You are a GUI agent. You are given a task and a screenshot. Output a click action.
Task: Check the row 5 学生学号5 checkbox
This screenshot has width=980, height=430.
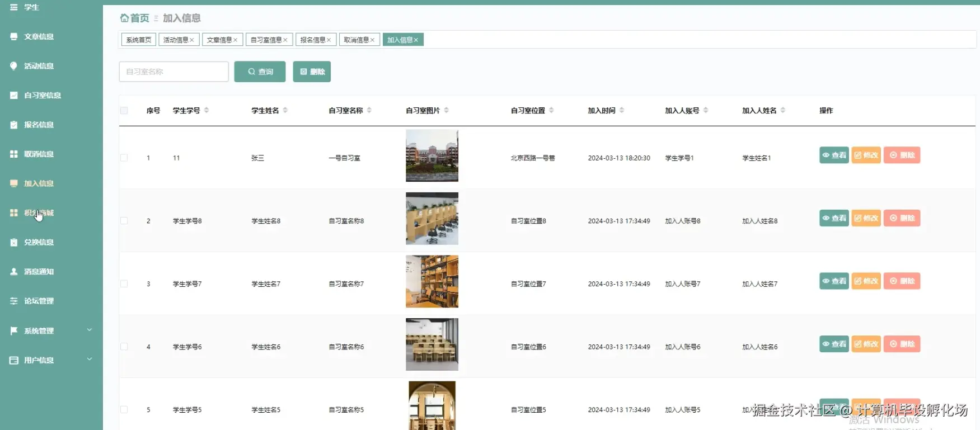click(x=124, y=409)
